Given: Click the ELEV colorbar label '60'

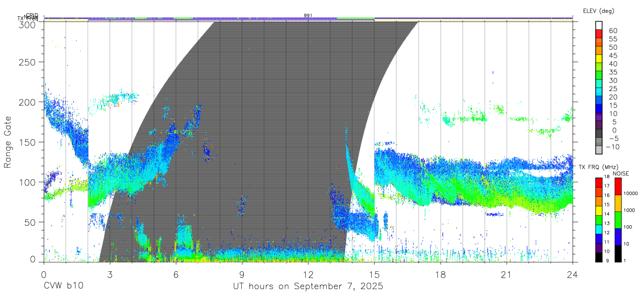Looking at the screenshot, I should 613,31.
